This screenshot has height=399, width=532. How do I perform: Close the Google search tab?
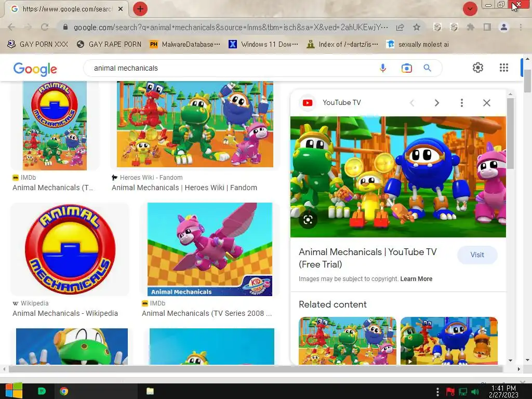pos(121,9)
